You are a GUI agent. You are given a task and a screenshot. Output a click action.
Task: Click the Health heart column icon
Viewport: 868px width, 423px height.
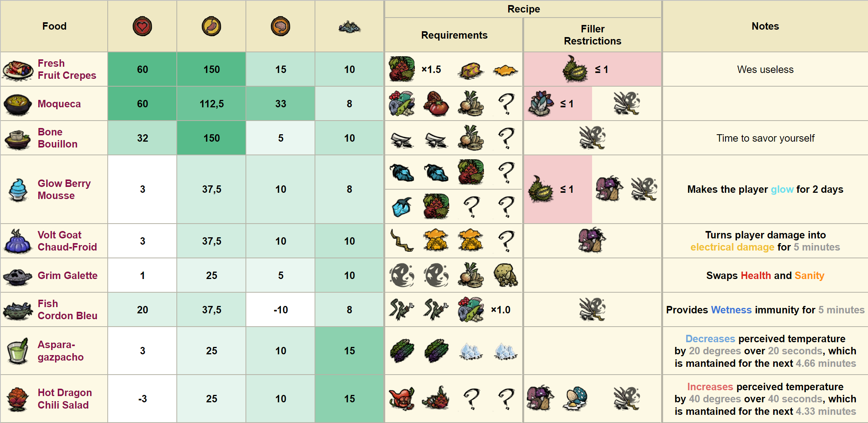(142, 27)
